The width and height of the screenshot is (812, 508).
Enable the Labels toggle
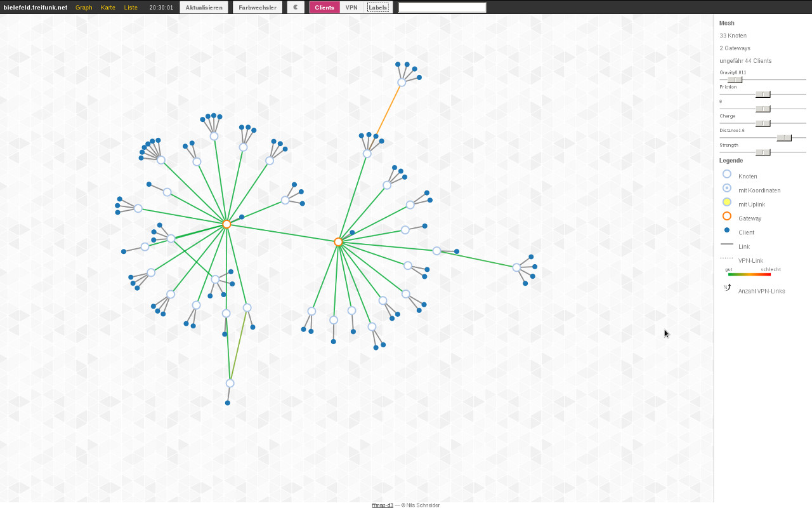378,8
